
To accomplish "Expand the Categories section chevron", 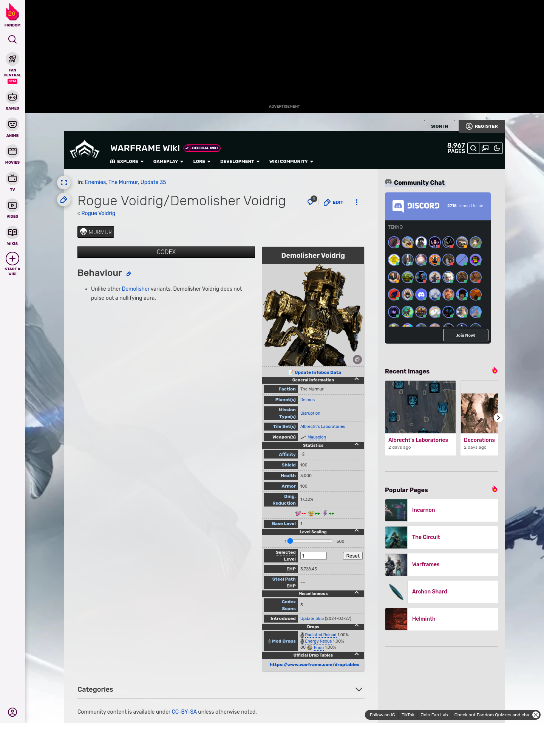I will pos(359,689).
